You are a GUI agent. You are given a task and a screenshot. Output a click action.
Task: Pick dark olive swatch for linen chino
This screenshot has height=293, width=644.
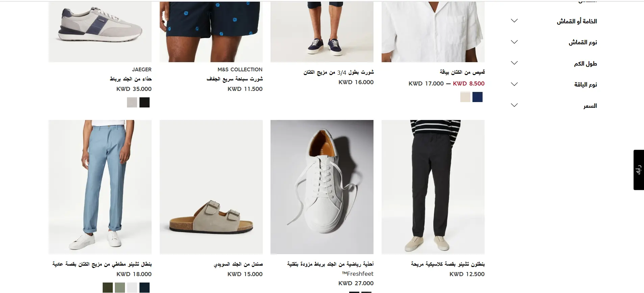[x=108, y=288]
